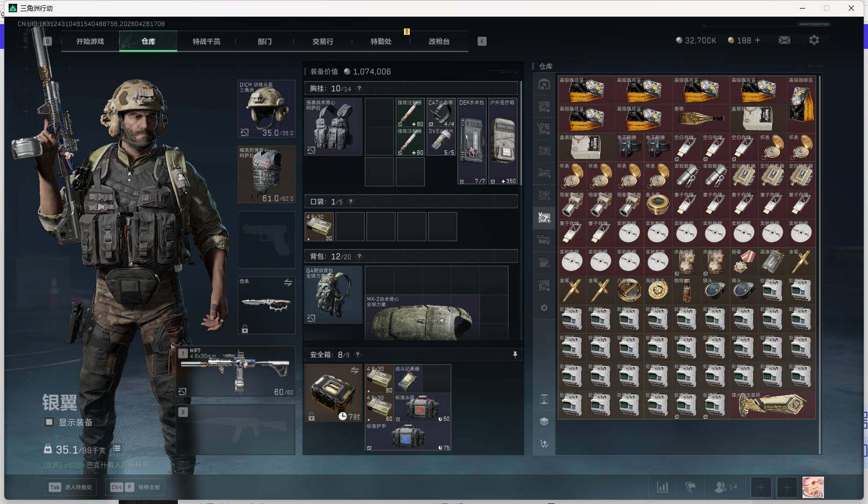Select the 标准头盔 repair kit in safe box
The width and height of the screenshot is (868, 504).
pyautogui.click(x=422, y=407)
